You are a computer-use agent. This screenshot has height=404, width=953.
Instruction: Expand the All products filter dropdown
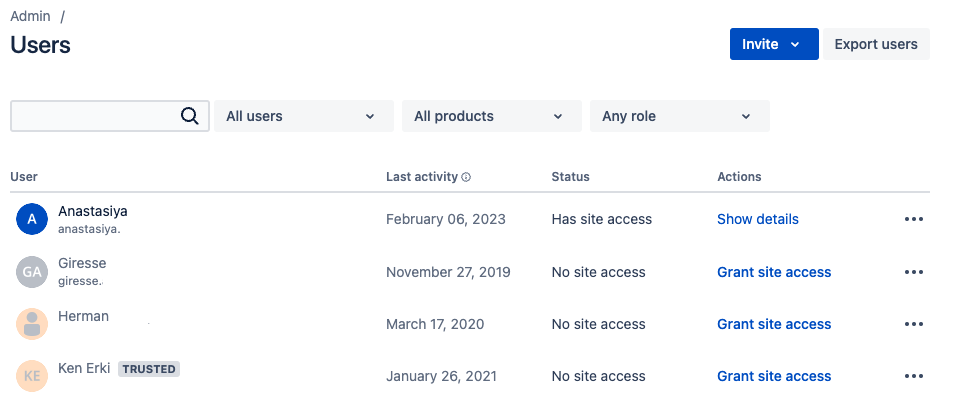[x=492, y=116]
